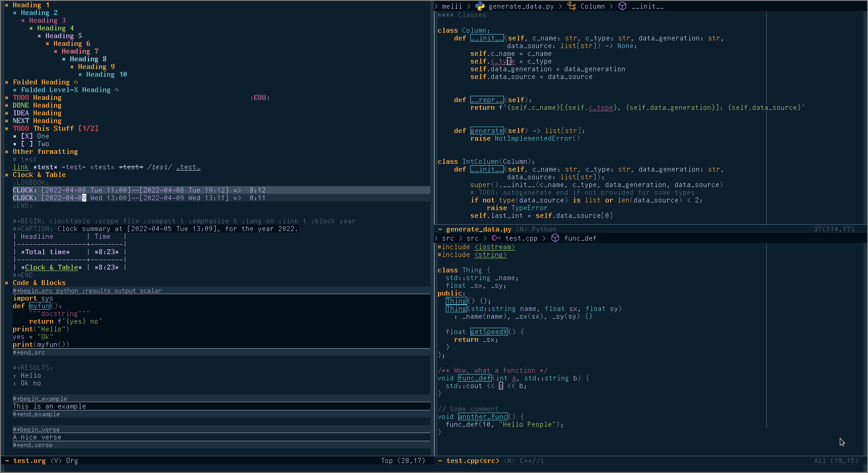Screen dimensions: 868x473
Task: Click the another_func function name
Action: [483, 417]
